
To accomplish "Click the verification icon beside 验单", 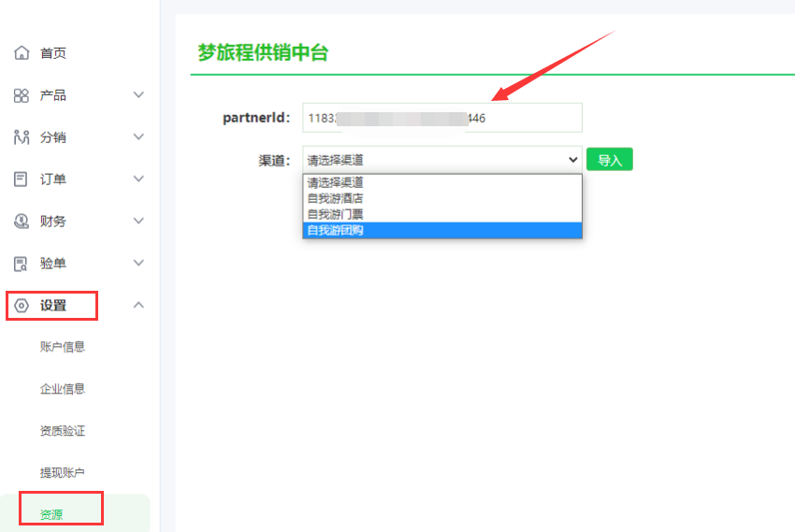I will 22,264.
